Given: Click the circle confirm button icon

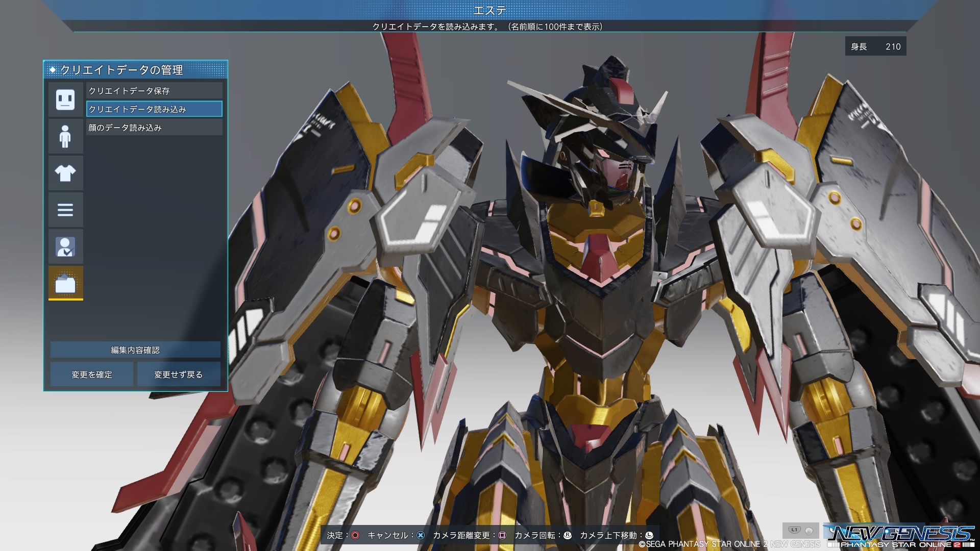Looking at the screenshot, I should [x=355, y=535].
